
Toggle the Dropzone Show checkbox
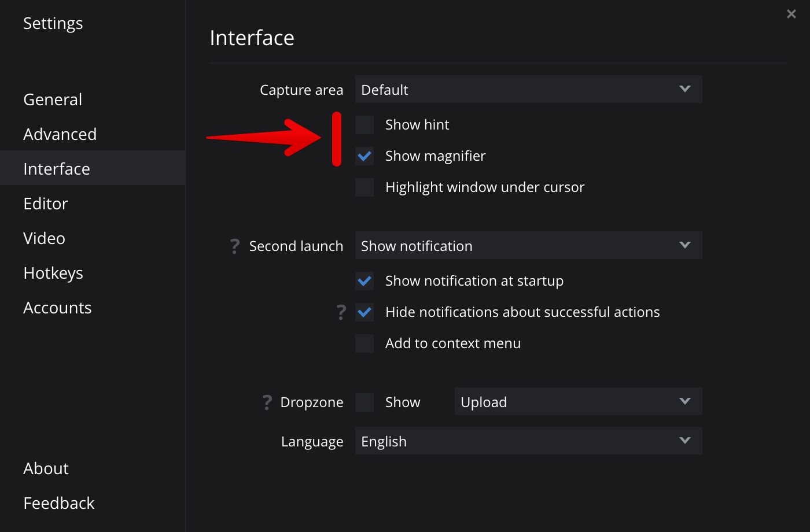click(x=365, y=402)
